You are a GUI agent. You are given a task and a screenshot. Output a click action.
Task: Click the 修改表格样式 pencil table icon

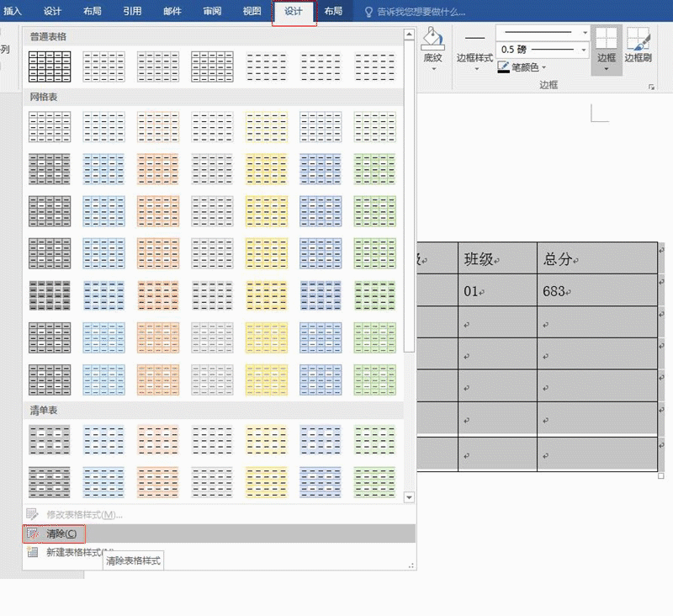(33, 514)
